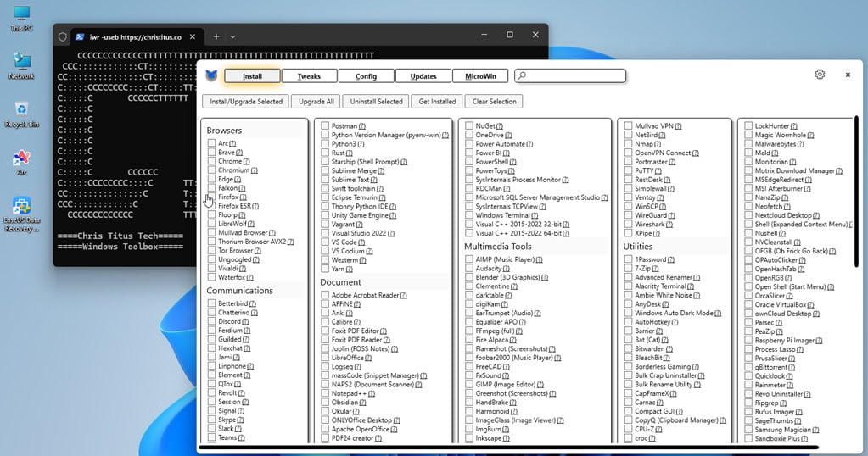Open info link next to Python3

361,144
